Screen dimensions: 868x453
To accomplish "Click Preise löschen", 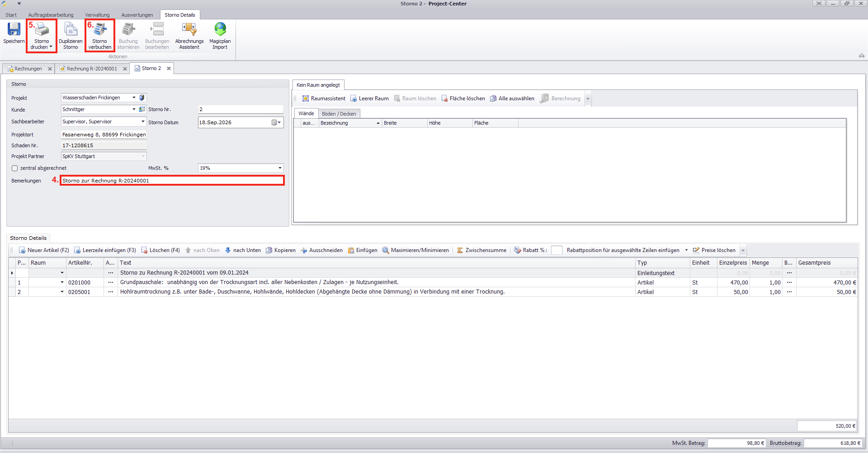I will tap(714, 250).
